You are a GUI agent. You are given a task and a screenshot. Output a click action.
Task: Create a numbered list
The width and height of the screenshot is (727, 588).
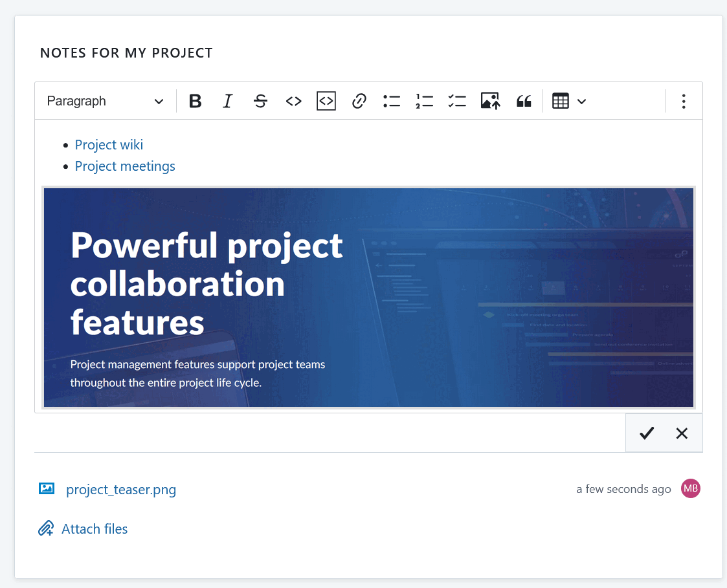pyautogui.click(x=424, y=101)
